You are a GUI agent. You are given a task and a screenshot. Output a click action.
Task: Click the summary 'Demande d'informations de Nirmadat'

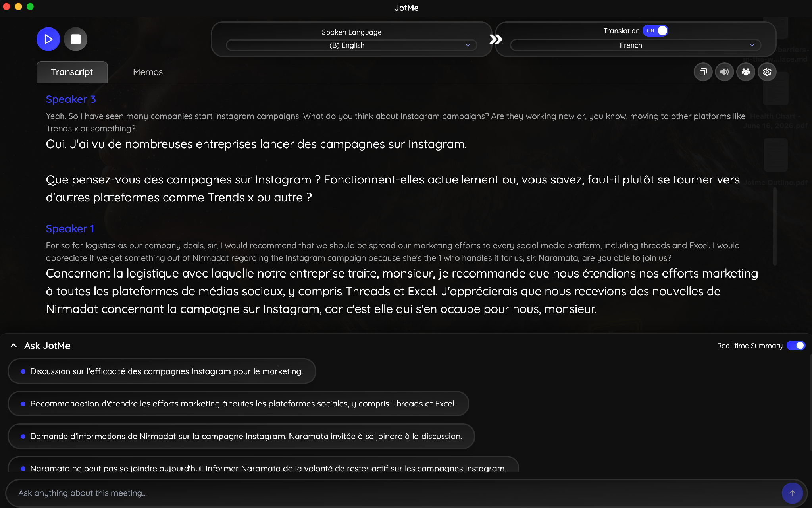tap(241, 436)
